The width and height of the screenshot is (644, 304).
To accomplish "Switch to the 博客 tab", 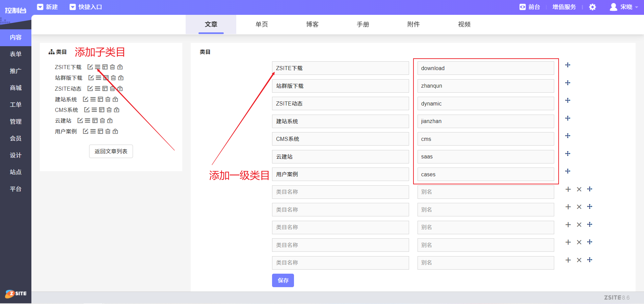I will pyautogui.click(x=312, y=24).
